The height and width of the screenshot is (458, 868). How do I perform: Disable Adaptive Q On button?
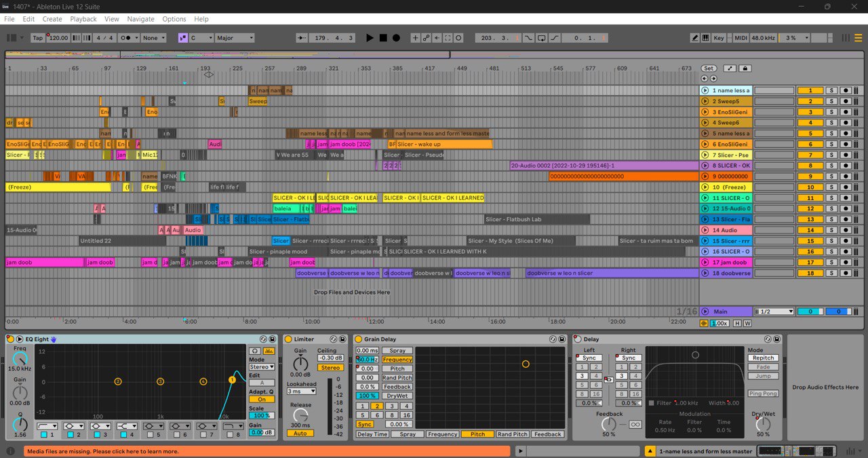tap(261, 400)
